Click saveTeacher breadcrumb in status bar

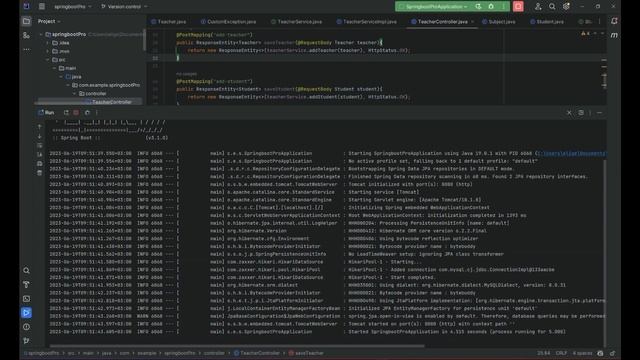(x=306, y=353)
